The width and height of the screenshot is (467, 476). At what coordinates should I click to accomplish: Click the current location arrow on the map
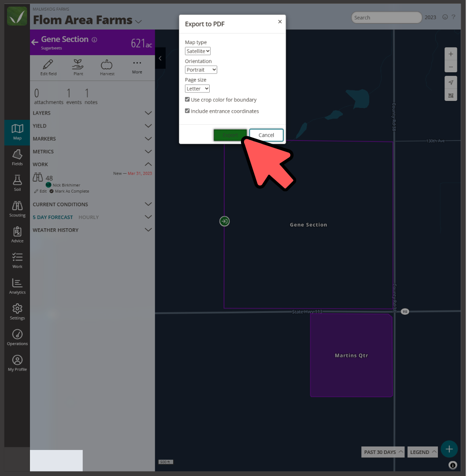451,82
